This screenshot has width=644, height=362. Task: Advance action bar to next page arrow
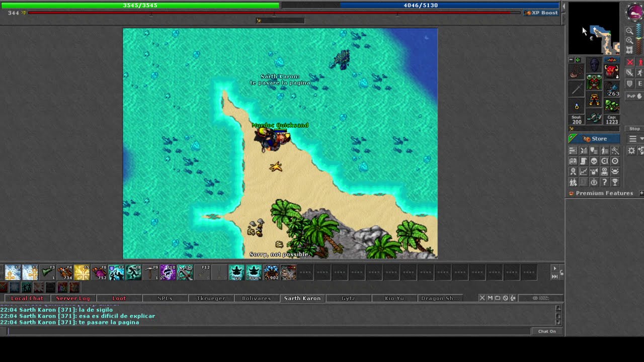pos(554,268)
